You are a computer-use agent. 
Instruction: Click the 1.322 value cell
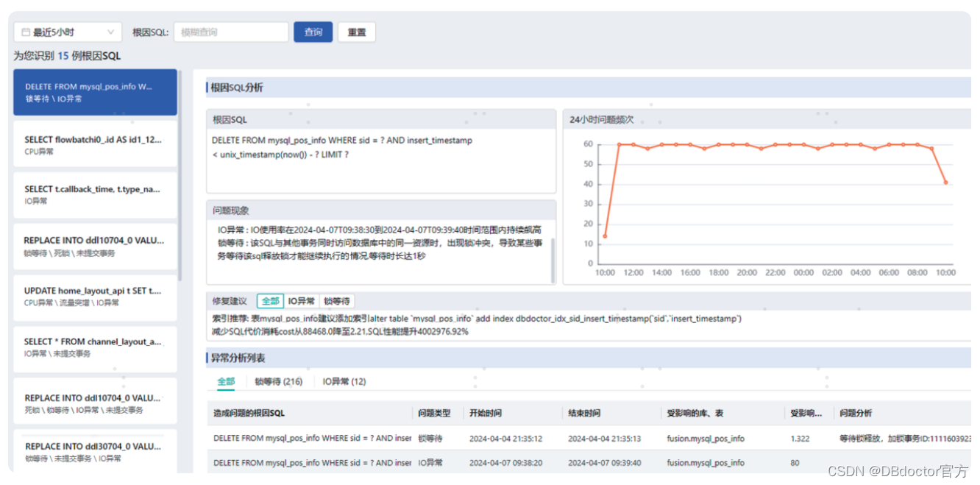pos(800,439)
